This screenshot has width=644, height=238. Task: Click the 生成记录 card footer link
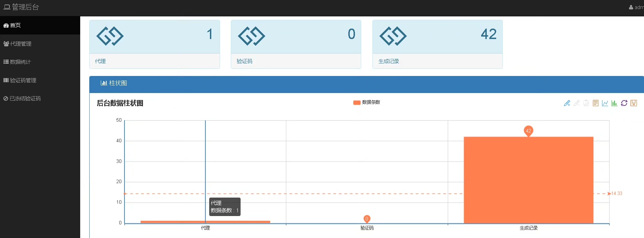click(x=389, y=61)
